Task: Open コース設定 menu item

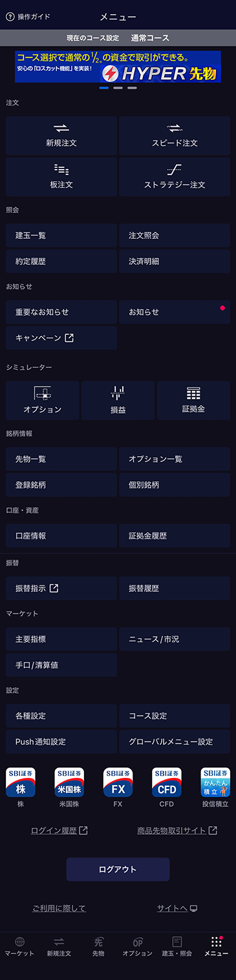Action: click(x=175, y=716)
